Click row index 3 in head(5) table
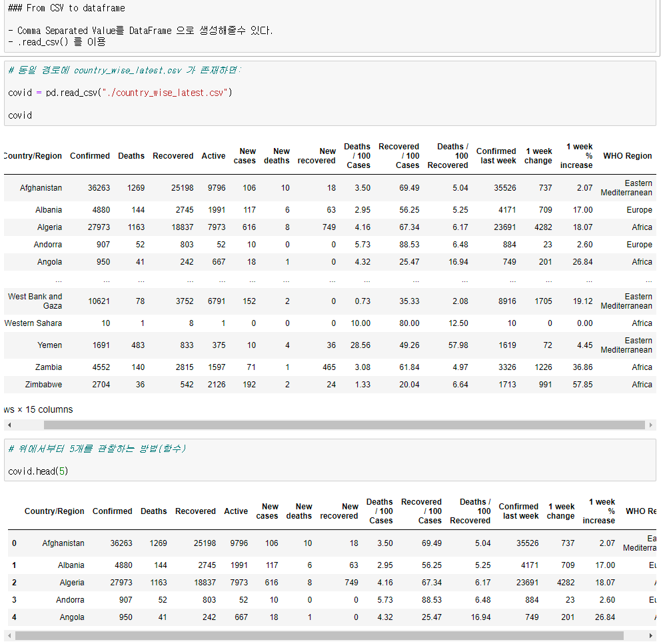 tap(15, 599)
